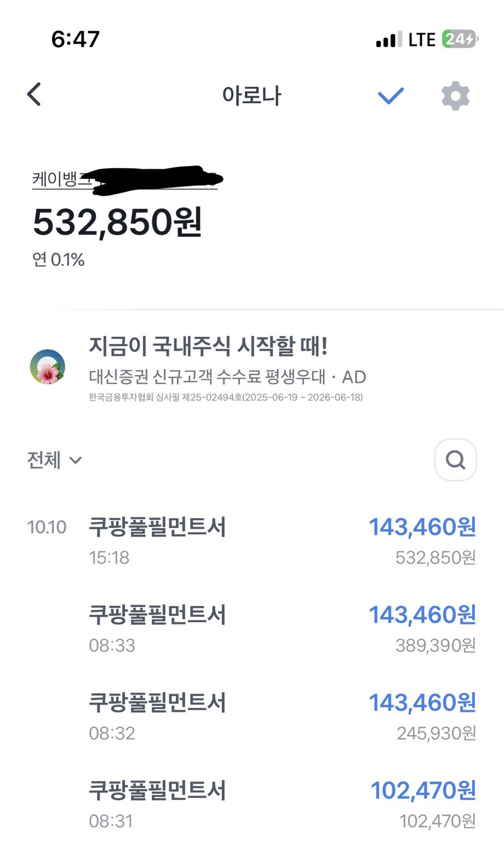
Task: Tap the transaction search magnifier icon
Action: [455, 460]
